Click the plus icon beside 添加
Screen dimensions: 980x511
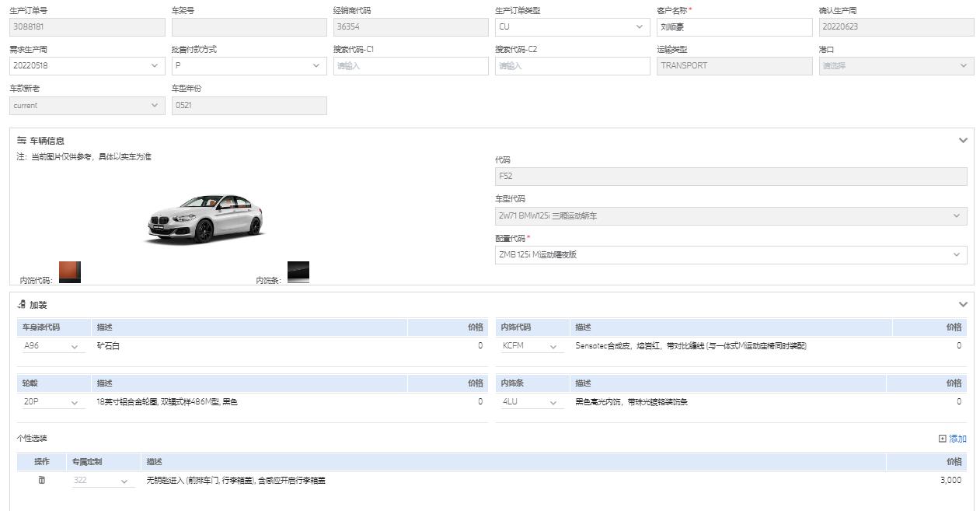click(943, 439)
